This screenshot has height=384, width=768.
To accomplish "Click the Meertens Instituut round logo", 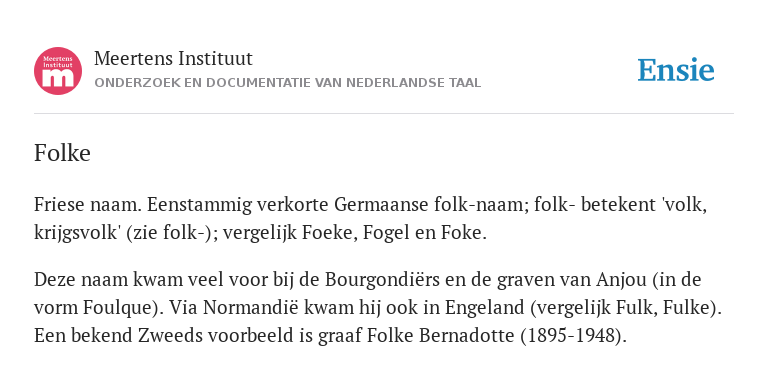I will (x=58, y=71).
